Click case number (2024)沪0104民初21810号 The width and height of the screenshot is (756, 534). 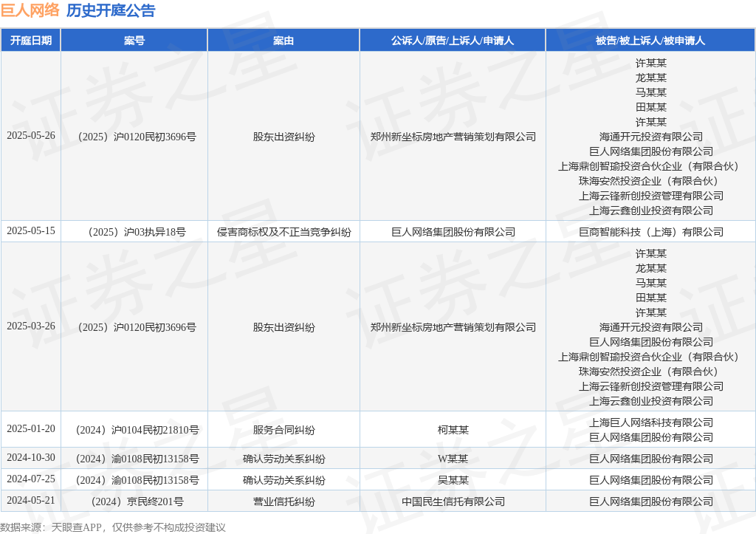coord(137,430)
